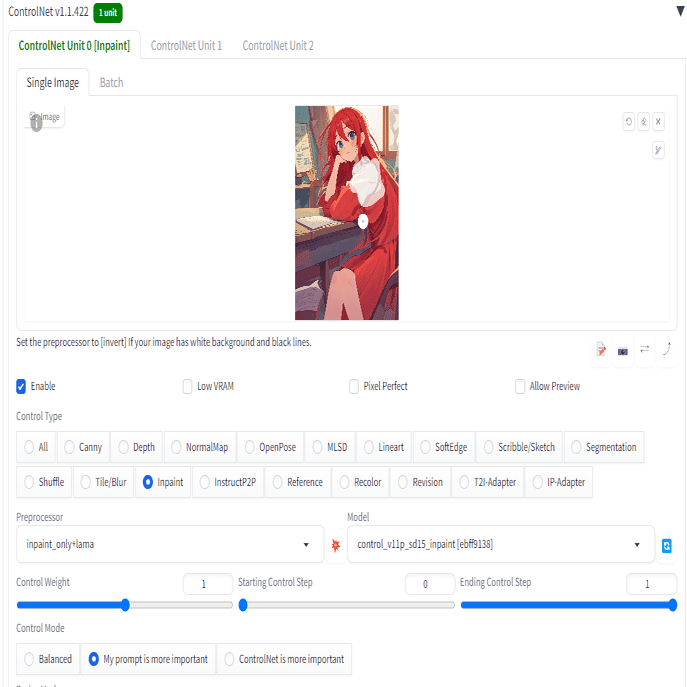
Task: Open ControlNet Unit 0 [Inpaint] tab
Action: (x=74, y=46)
